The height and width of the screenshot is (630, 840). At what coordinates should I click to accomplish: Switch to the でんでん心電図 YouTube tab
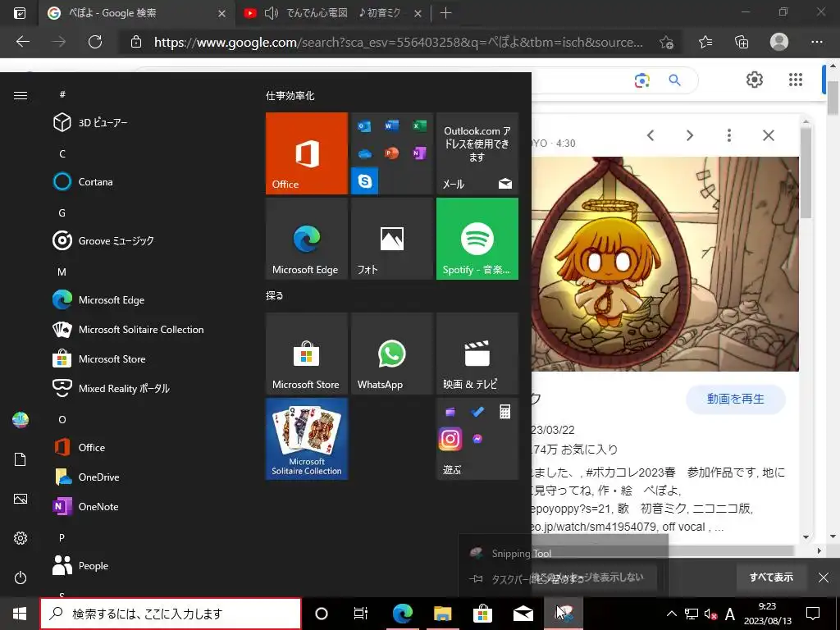[x=332, y=13]
